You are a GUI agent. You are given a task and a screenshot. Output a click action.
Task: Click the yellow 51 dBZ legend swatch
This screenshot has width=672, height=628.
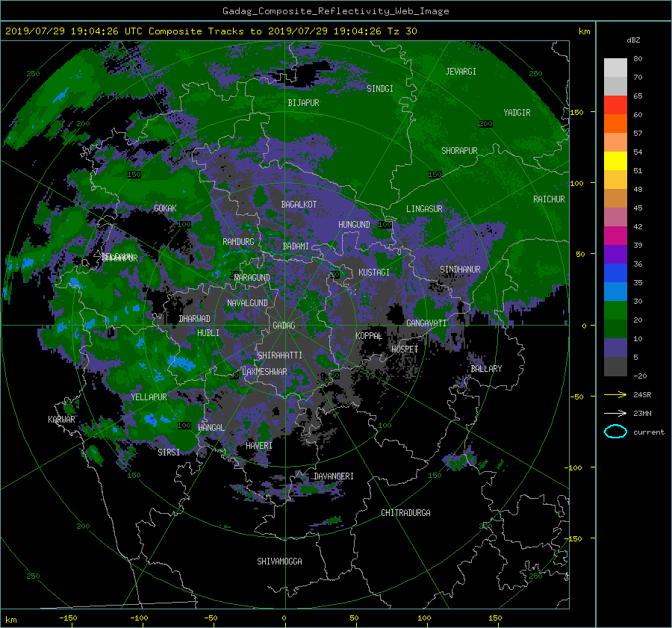tap(615, 161)
